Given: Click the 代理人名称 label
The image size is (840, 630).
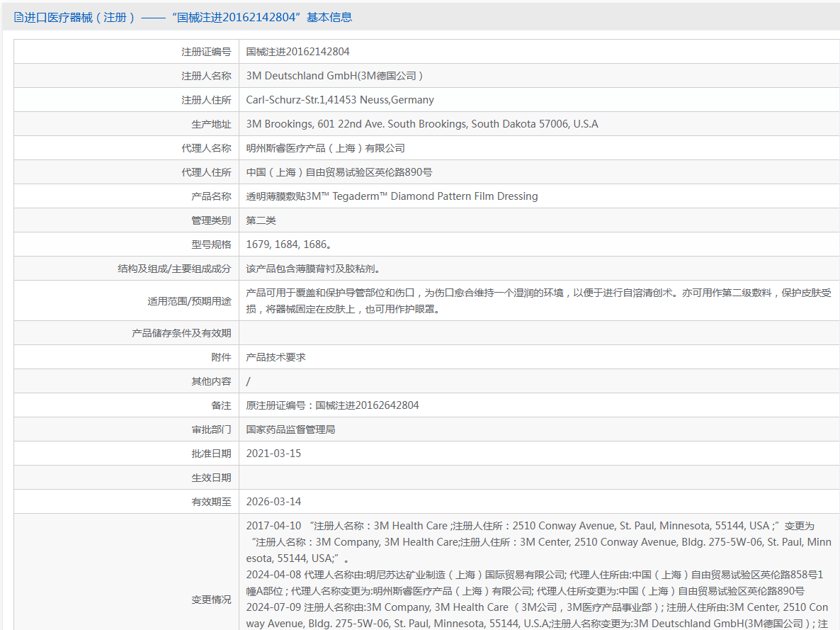Looking at the screenshot, I should coord(205,149).
